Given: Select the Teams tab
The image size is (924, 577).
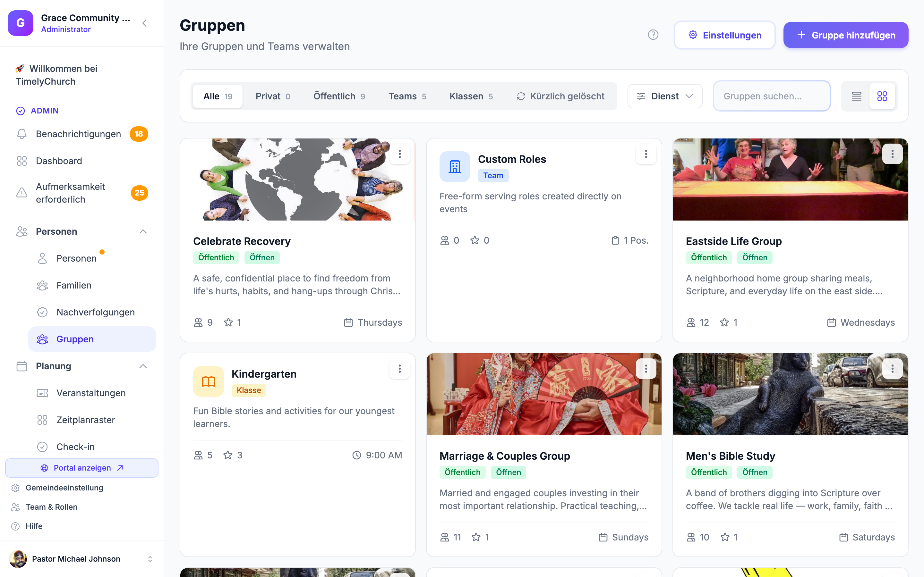Looking at the screenshot, I should [407, 96].
